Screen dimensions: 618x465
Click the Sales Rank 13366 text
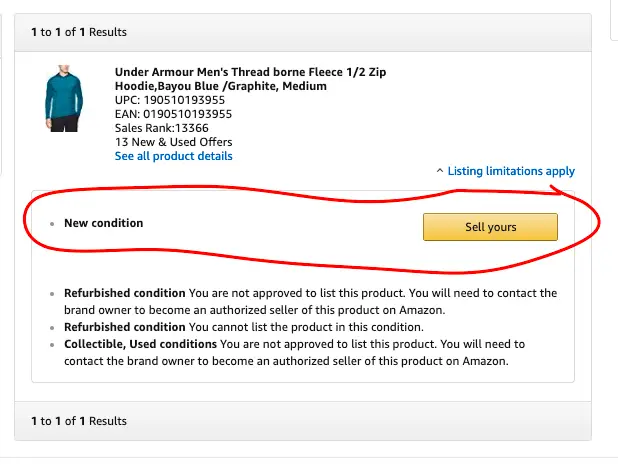pos(161,128)
